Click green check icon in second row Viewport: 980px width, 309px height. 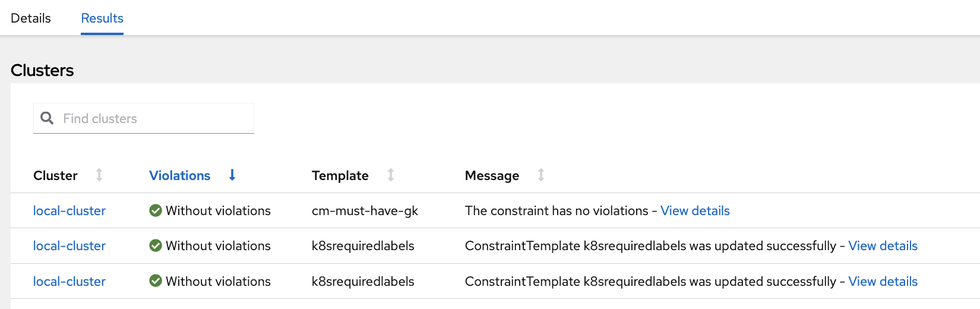(156, 245)
